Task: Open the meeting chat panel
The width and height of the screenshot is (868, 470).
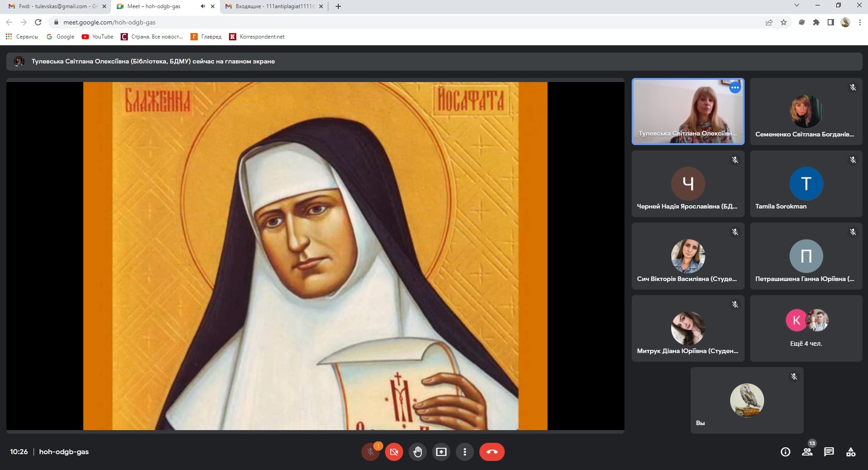Action: point(829,452)
